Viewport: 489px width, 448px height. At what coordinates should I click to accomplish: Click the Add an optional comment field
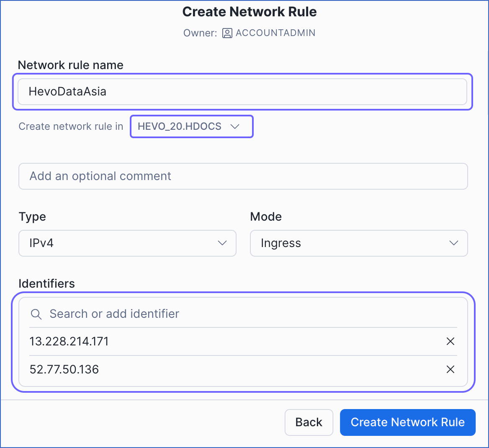tap(243, 176)
